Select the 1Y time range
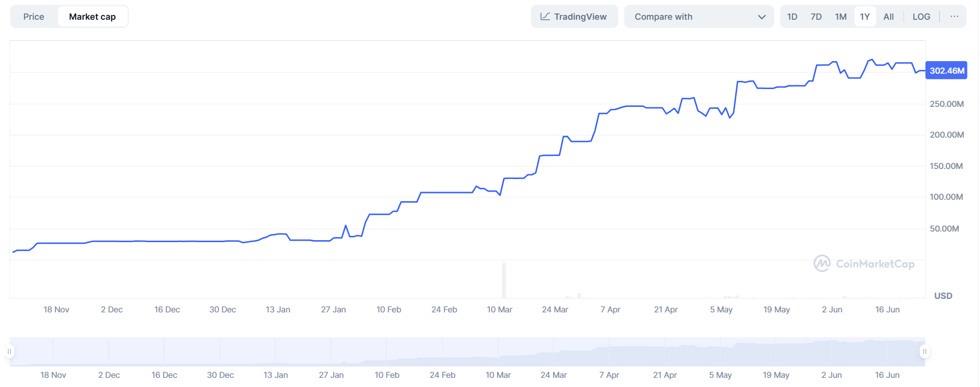 pyautogui.click(x=865, y=17)
